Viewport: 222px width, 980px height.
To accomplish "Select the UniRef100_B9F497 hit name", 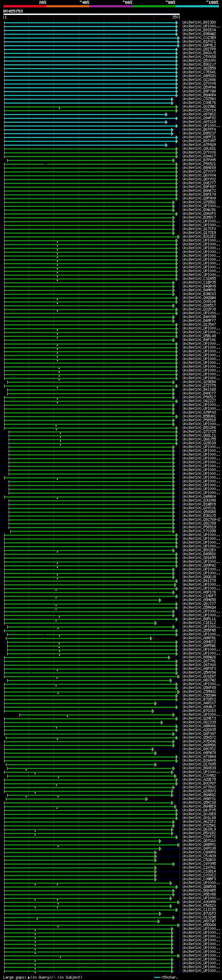I will [199, 187].
